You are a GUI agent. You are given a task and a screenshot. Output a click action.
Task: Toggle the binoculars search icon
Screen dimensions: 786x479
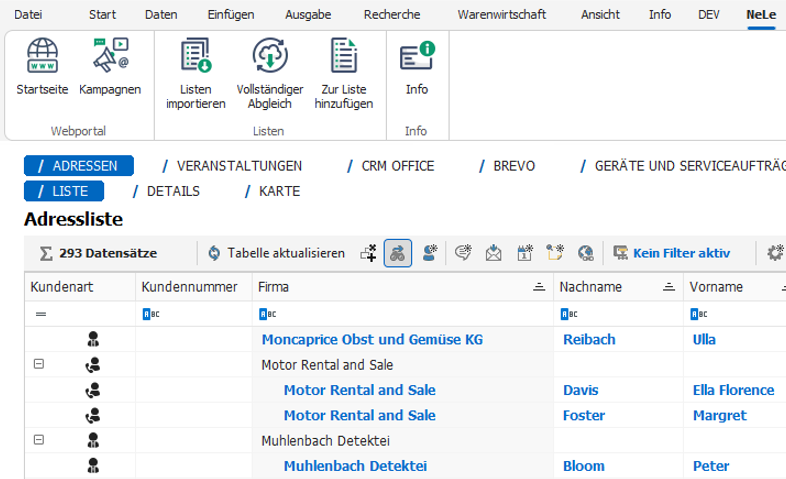[x=398, y=253]
